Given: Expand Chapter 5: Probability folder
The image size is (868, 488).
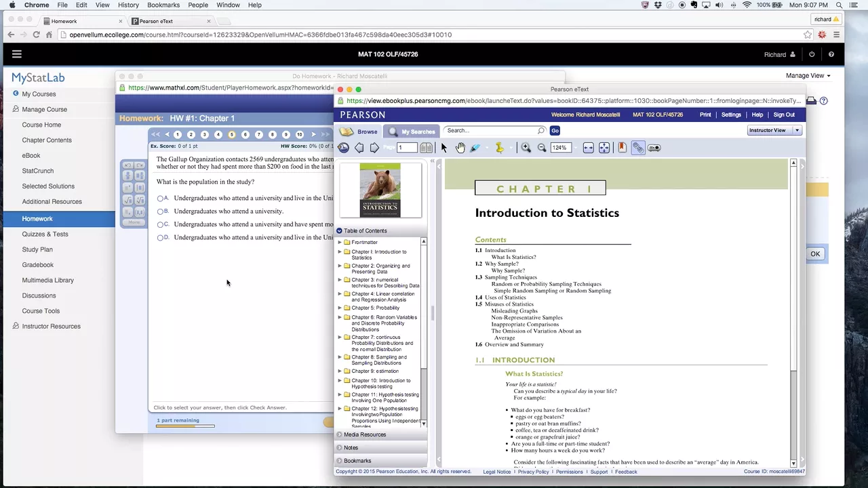Looking at the screenshot, I should 340,308.
